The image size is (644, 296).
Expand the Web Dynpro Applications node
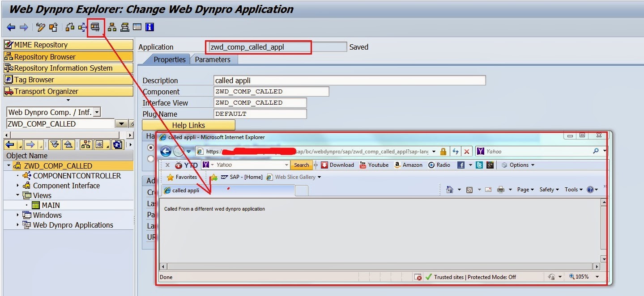click(18, 225)
